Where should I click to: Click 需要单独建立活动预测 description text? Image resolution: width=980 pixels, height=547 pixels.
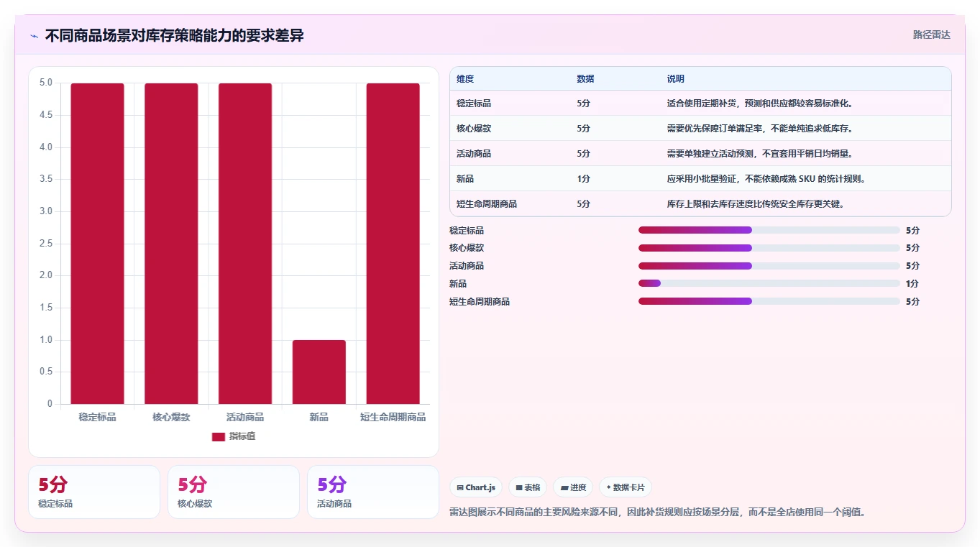pos(760,154)
